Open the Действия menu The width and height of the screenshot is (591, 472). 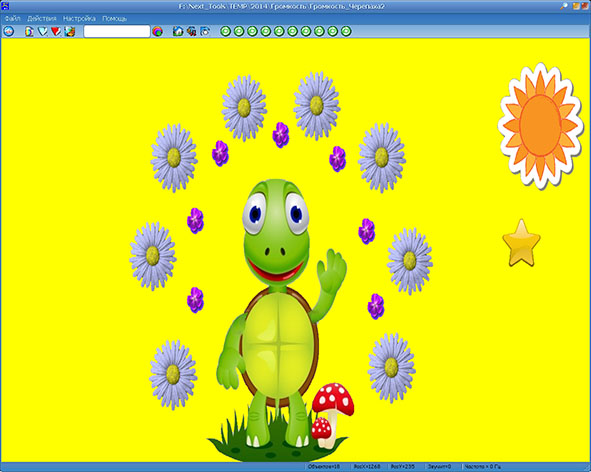pyautogui.click(x=41, y=18)
